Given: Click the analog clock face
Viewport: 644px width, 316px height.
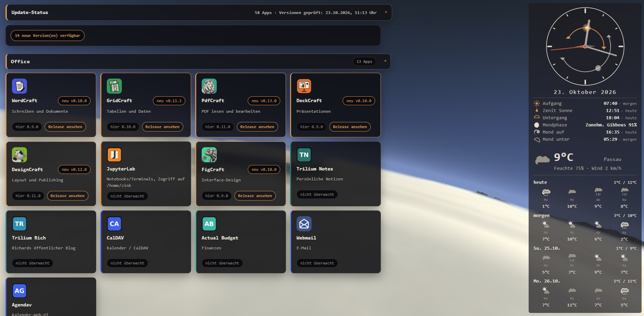Looking at the screenshot, I should [585, 46].
